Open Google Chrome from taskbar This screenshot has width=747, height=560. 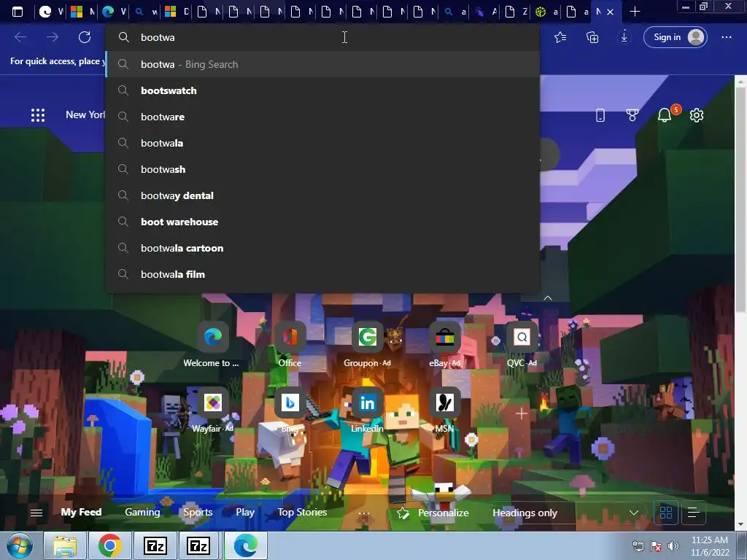(x=110, y=545)
